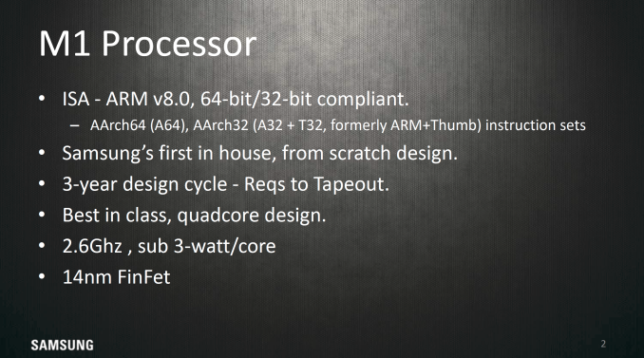Click the 3-year design cycle bullet text
The image size is (644, 358).
(225, 184)
